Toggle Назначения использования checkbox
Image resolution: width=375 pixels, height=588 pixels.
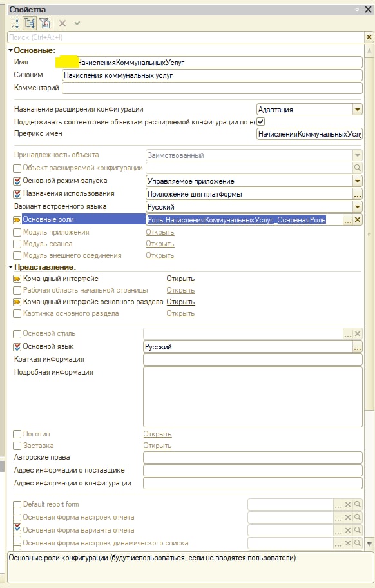[17, 194]
